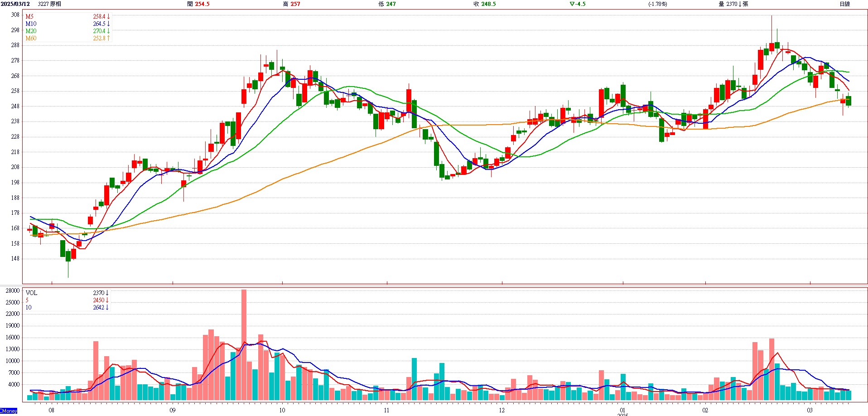
Task: Click the 2025/03/12 date in header
Action: point(15,4)
